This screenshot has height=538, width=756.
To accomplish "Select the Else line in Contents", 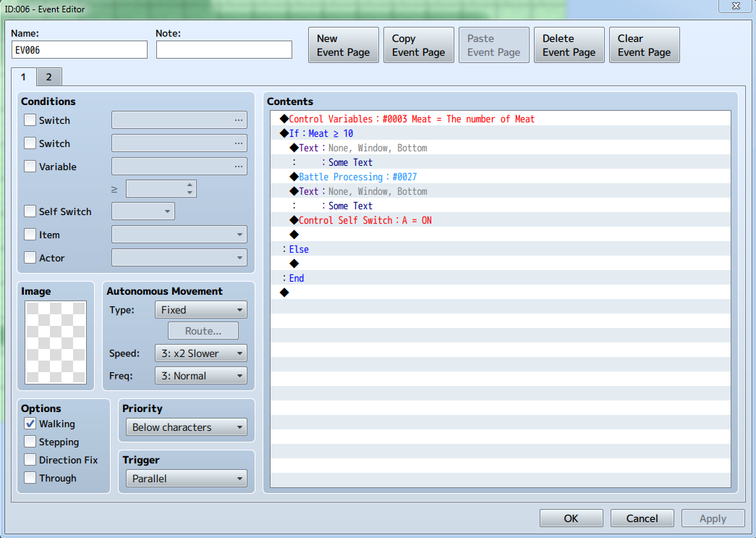I will (501, 249).
